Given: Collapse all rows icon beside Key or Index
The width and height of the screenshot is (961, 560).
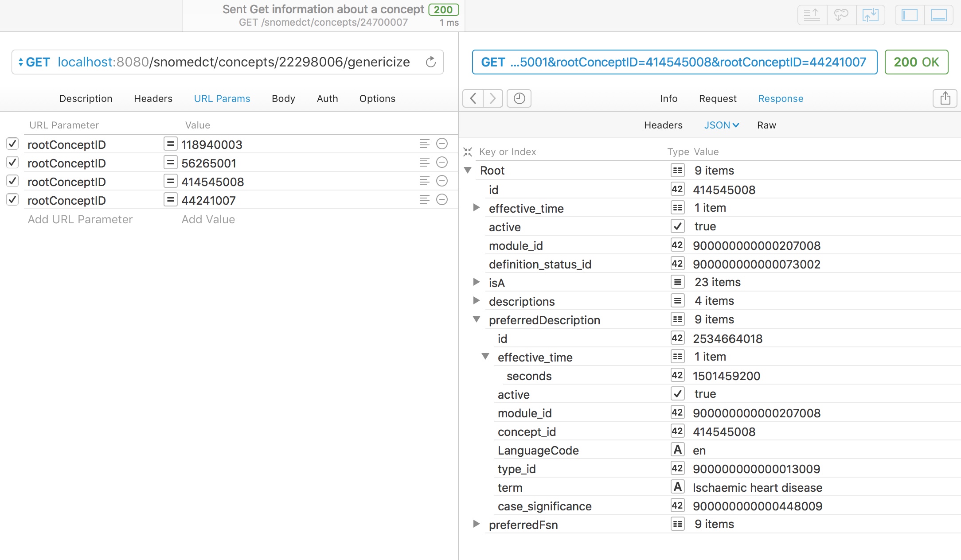Looking at the screenshot, I should (468, 152).
